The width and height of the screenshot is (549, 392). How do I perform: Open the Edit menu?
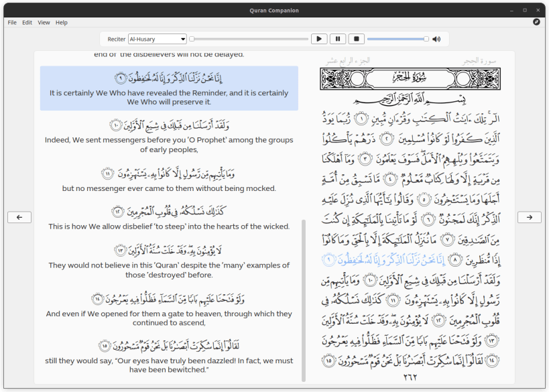[27, 22]
